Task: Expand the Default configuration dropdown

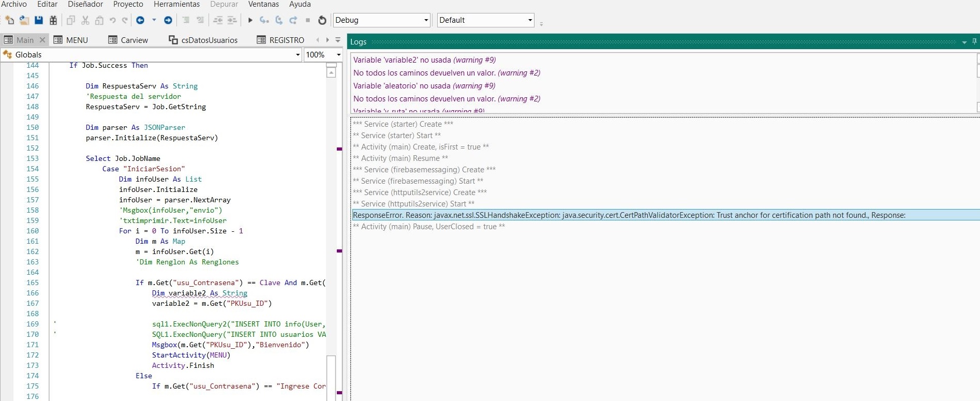Action: [x=530, y=20]
